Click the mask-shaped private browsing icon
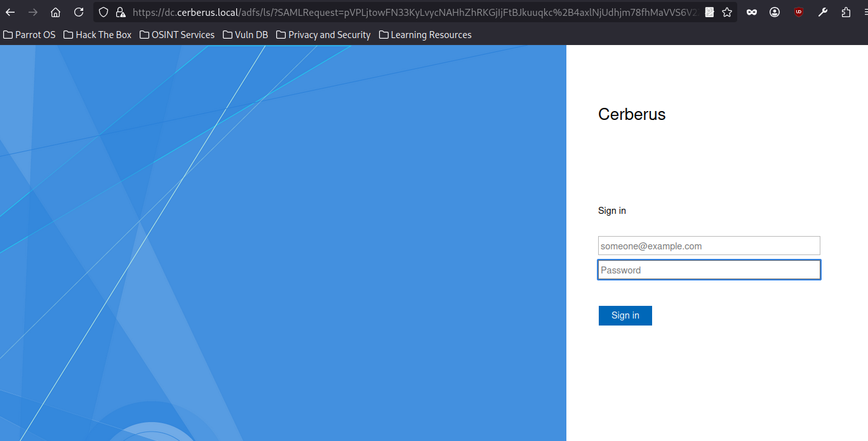The height and width of the screenshot is (441, 868). pos(752,12)
